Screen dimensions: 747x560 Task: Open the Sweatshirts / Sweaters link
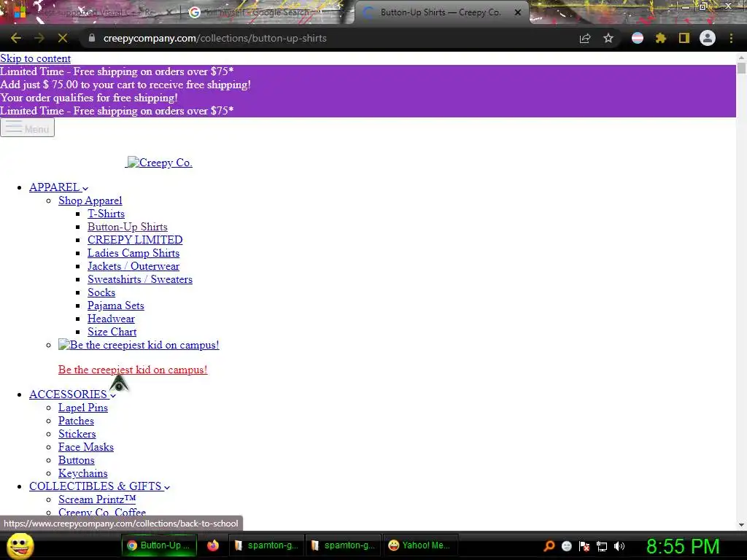click(x=140, y=279)
